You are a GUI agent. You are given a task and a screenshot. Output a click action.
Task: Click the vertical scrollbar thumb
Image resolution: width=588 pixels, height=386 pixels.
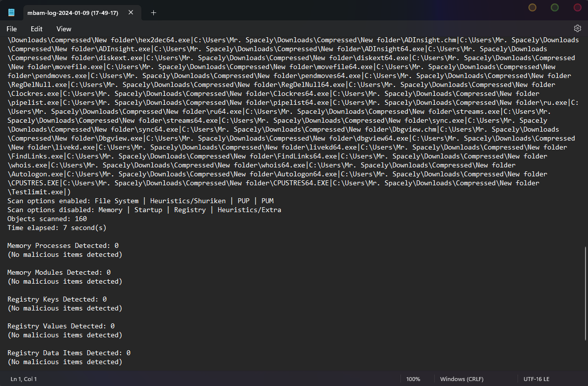(x=586, y=294)
